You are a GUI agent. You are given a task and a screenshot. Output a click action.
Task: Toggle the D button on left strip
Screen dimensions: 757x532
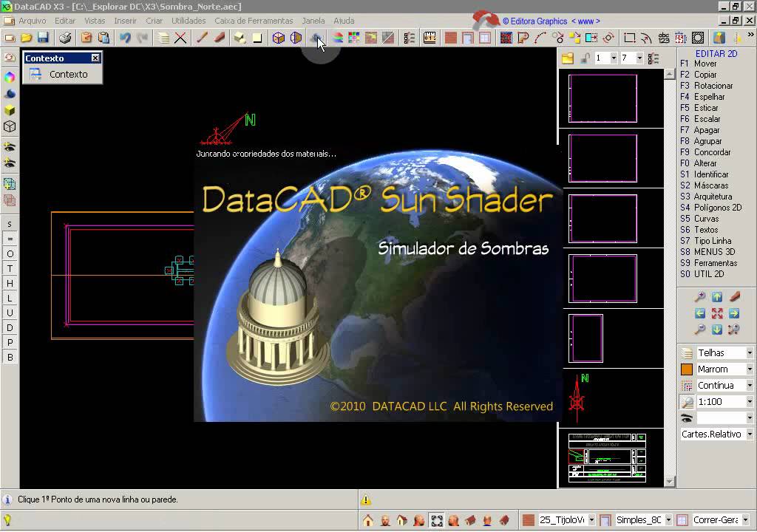click(10, 328)
